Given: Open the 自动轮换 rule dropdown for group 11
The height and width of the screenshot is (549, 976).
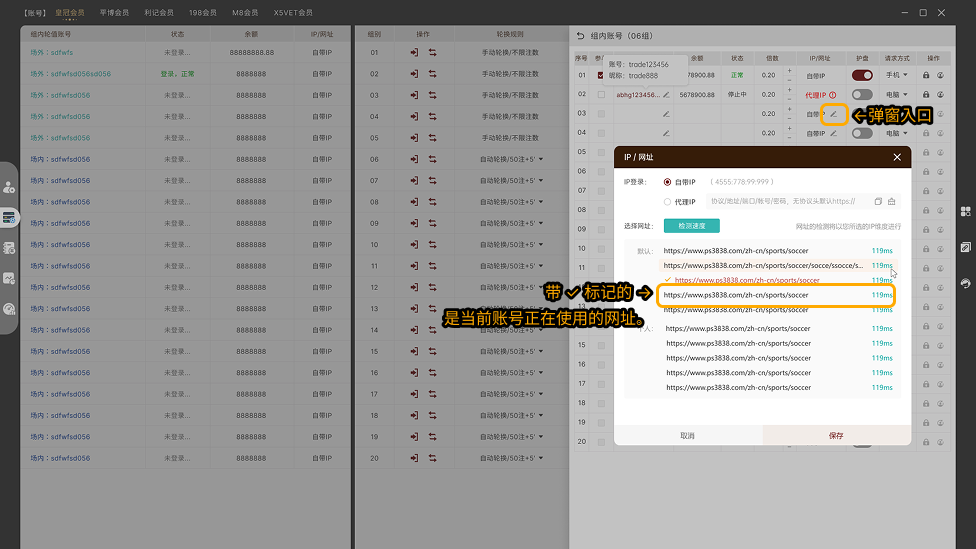Looking at the screenshot, I should tap(512, 266).
